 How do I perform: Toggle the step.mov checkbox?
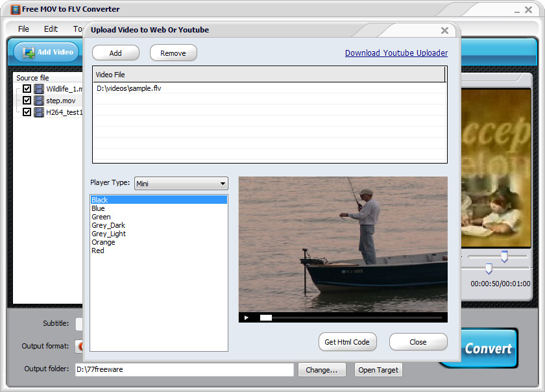[27, 100]
